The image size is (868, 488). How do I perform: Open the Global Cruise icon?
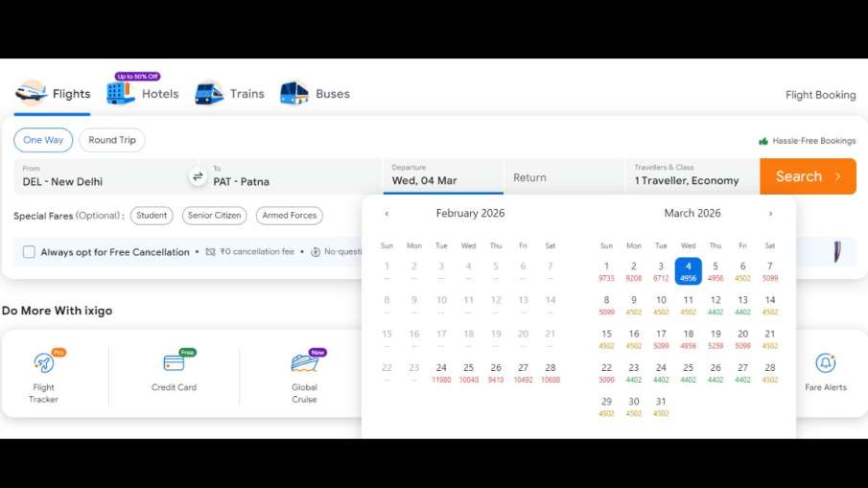coord(304,363)
